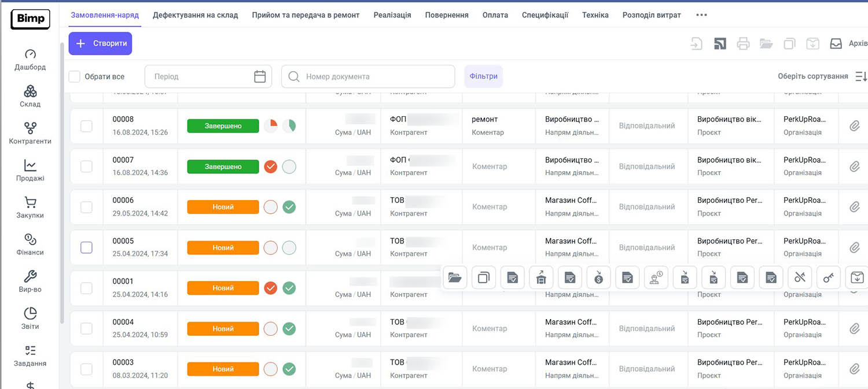Check the Обрати все checkbox
Image resolution: width=868 pixels, height=389 pixels.
point(75,76)
